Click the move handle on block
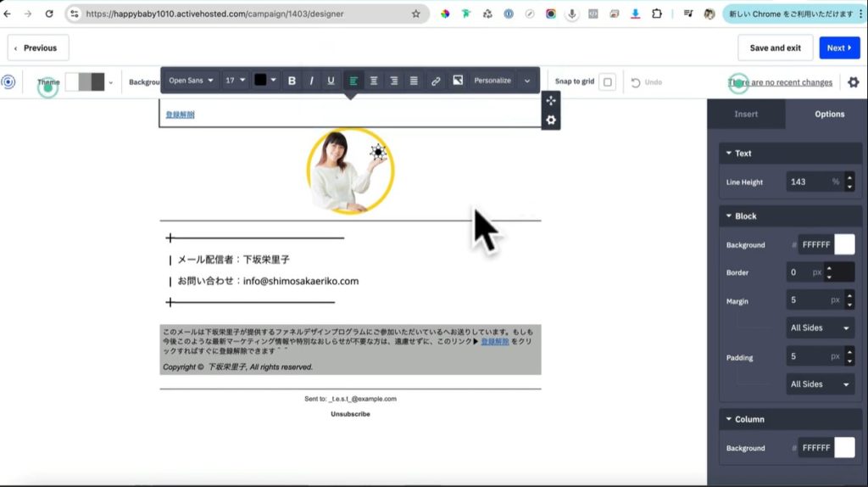Screen dimensions: 868x487 551,100
